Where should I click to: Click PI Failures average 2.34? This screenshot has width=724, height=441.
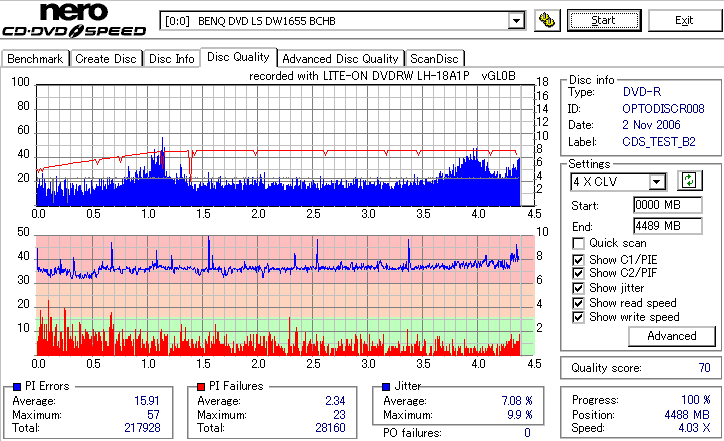tap(335, 401)
